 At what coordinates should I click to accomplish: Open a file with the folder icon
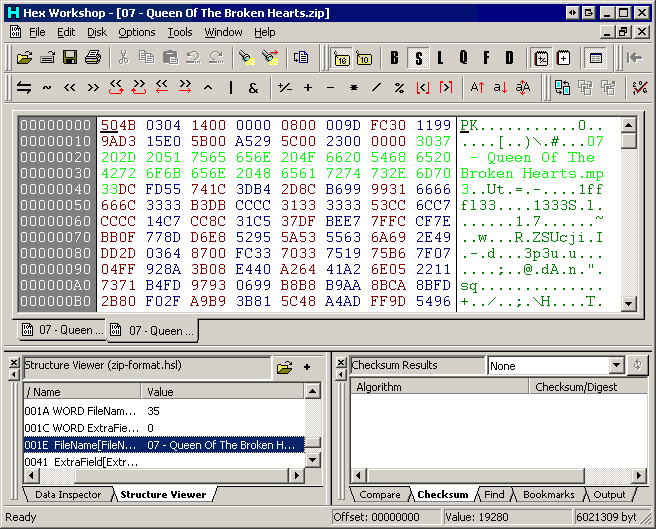[24, 58]
